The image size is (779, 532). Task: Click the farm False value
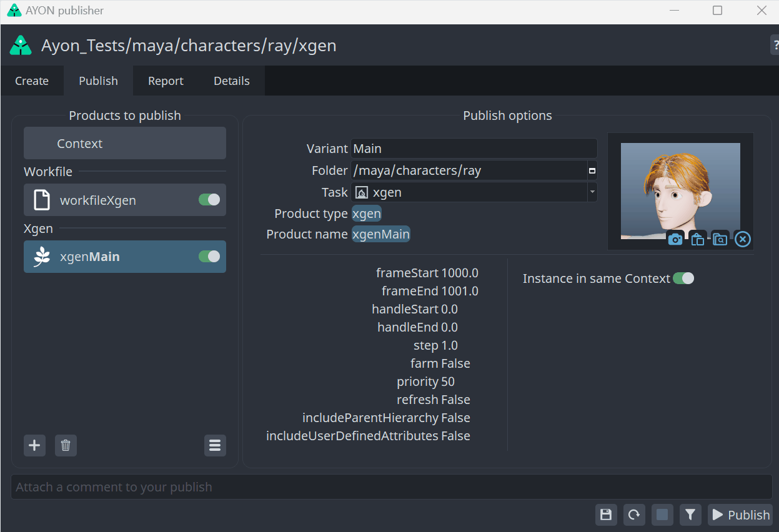tap(456, 363)
